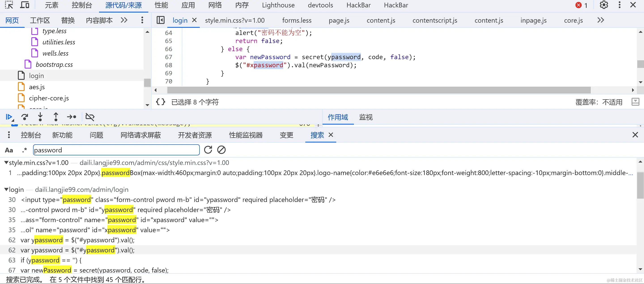Deactivate all breakpoints
This screenshot has height=284, width=644.
pyautogui.click(x=90, y=117)
